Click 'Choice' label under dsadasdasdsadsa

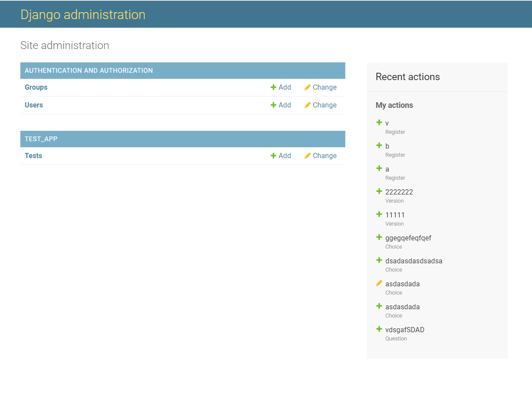(393, 270)
